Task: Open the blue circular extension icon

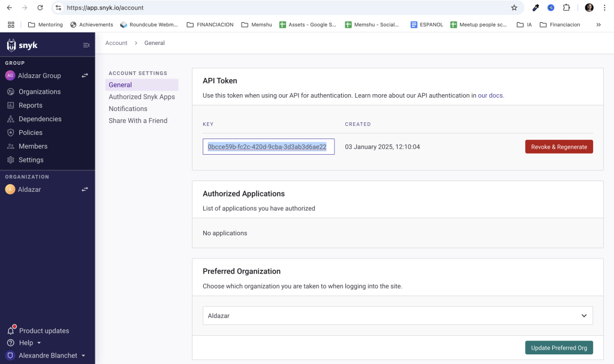Action: coord(550,7)
